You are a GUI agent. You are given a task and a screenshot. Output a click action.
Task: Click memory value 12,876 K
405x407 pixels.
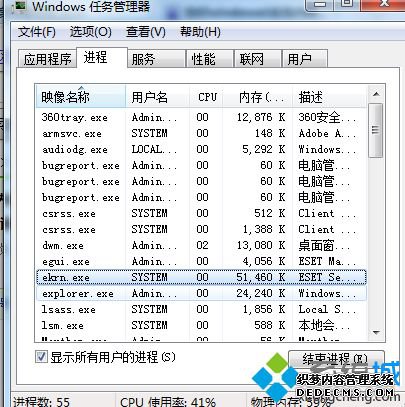261,117
